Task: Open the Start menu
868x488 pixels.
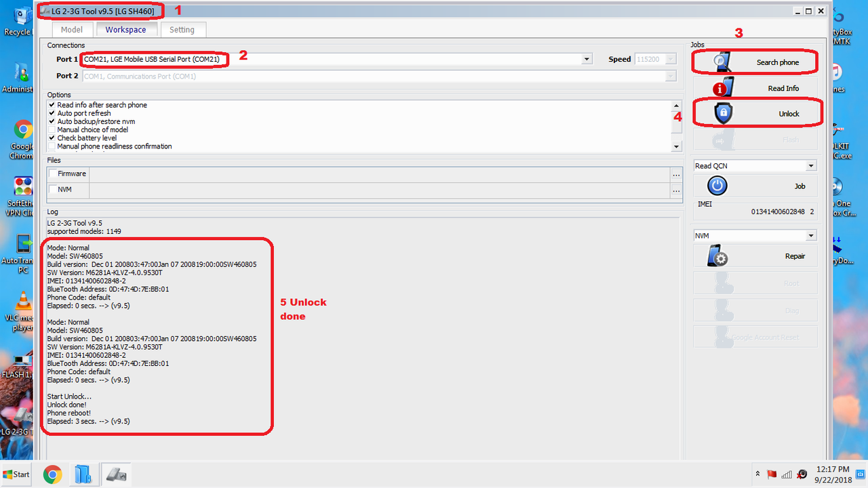Action: (17, 474)
